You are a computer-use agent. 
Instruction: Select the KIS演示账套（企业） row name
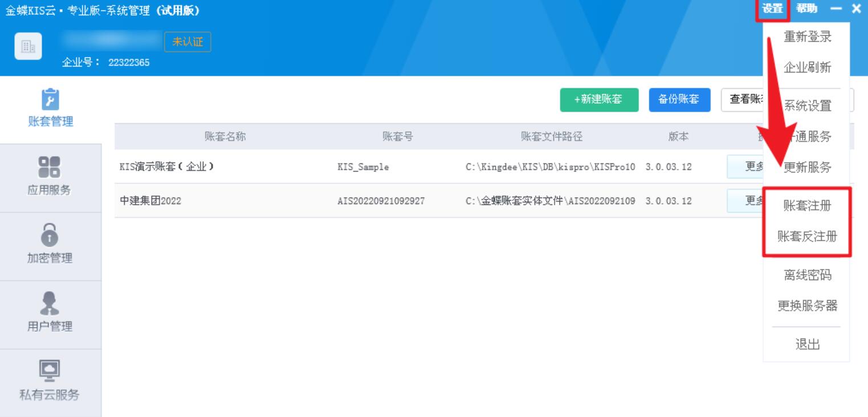(x=167, y=167)
